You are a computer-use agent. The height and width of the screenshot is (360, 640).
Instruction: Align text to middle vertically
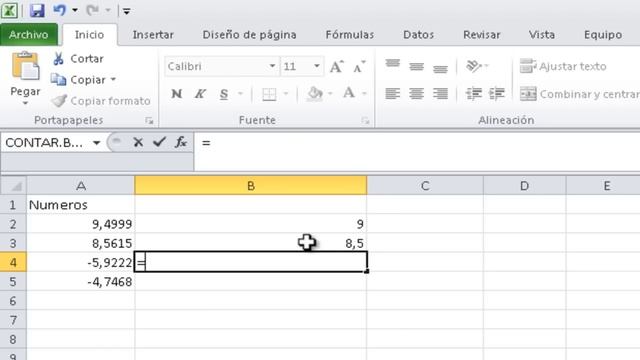pos(416,67)
